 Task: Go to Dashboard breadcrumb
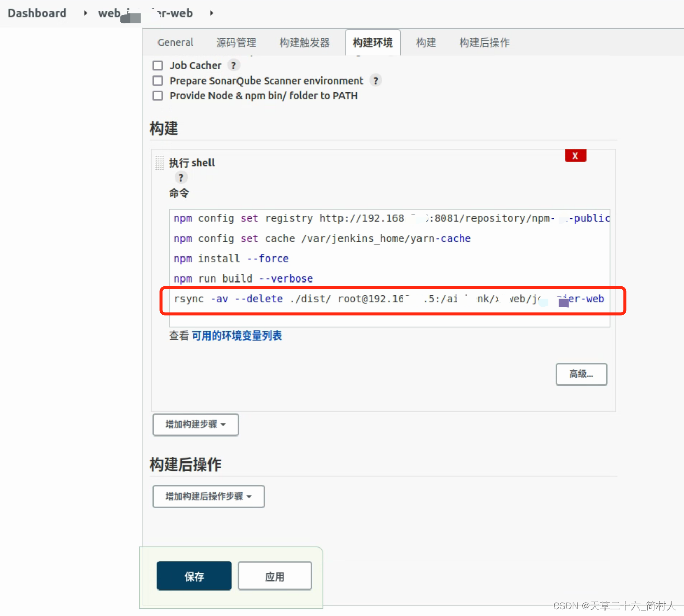(x=37, y=13)
